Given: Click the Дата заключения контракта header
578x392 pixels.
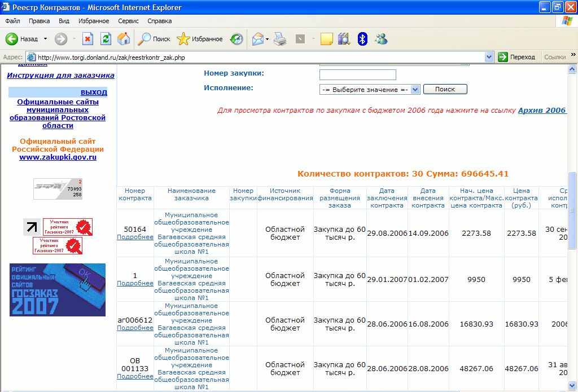Looking at the screenshot, I should [387, 198].
